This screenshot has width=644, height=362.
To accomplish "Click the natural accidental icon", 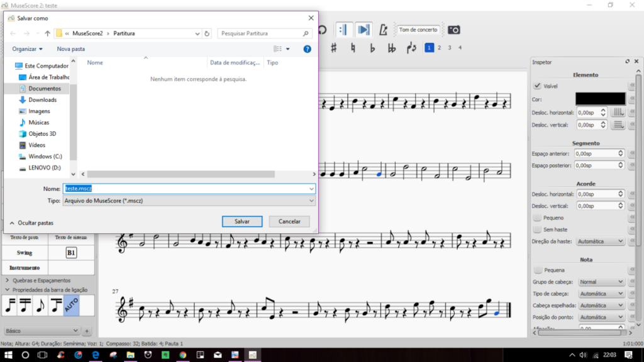I will (353, 48).
